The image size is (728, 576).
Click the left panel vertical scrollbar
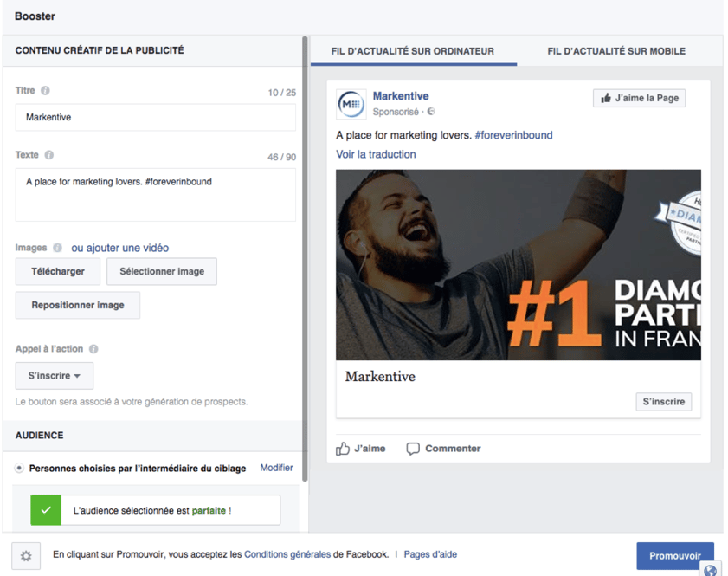pos(304,260)
